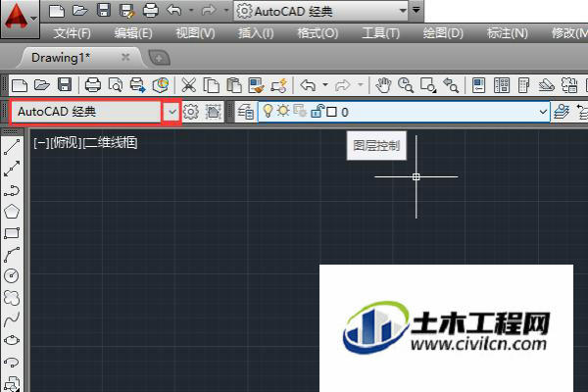Select the Pan hand tool

point(383,85)
